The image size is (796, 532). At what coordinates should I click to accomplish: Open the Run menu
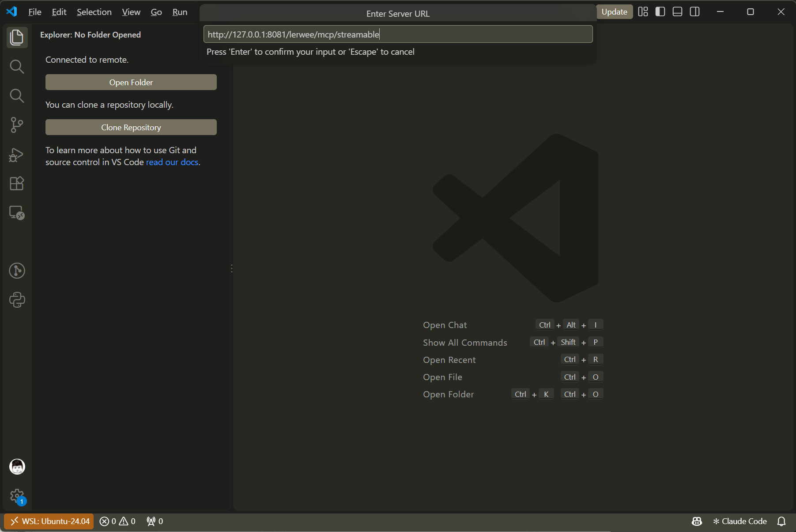[180, 12]
